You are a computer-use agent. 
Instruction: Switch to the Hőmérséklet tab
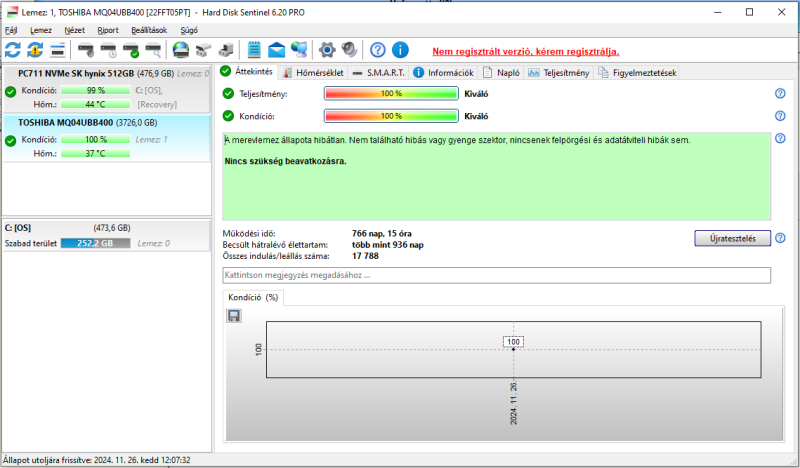coord(313,72)
